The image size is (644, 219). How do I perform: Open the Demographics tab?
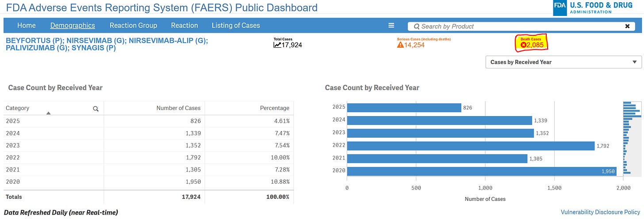(x=73, y=26)
